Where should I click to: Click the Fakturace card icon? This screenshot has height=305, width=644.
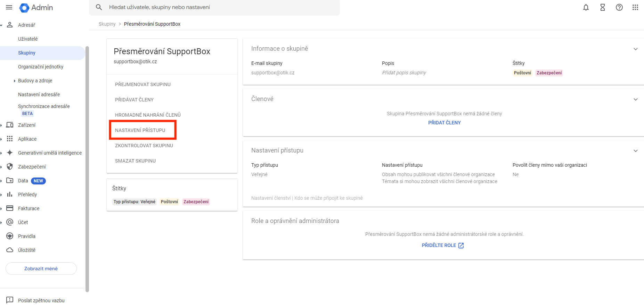pos(10,208)
